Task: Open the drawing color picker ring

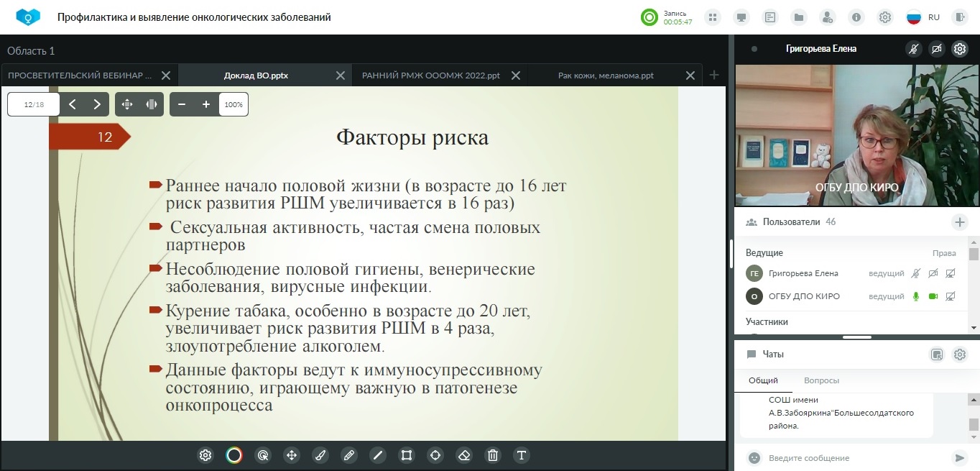Action: [x=234, y=455]
